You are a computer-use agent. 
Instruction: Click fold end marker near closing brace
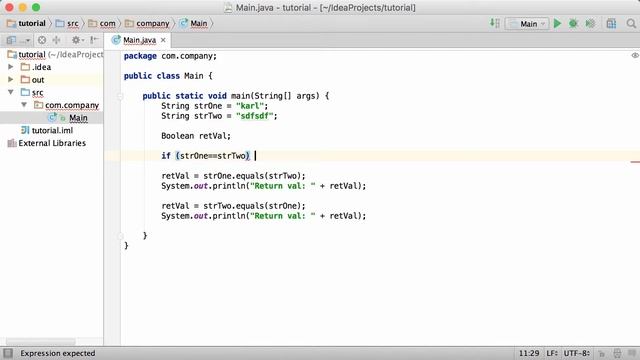pos(120,236)
